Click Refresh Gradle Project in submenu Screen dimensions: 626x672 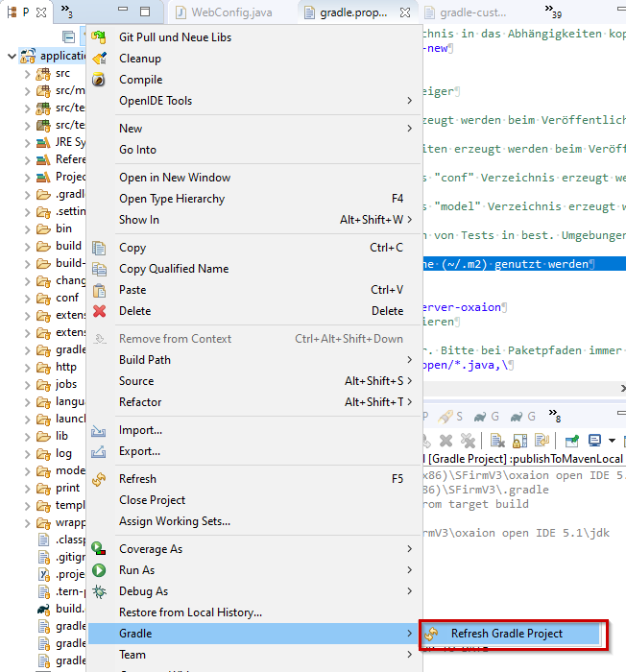[x=506, y=634]
